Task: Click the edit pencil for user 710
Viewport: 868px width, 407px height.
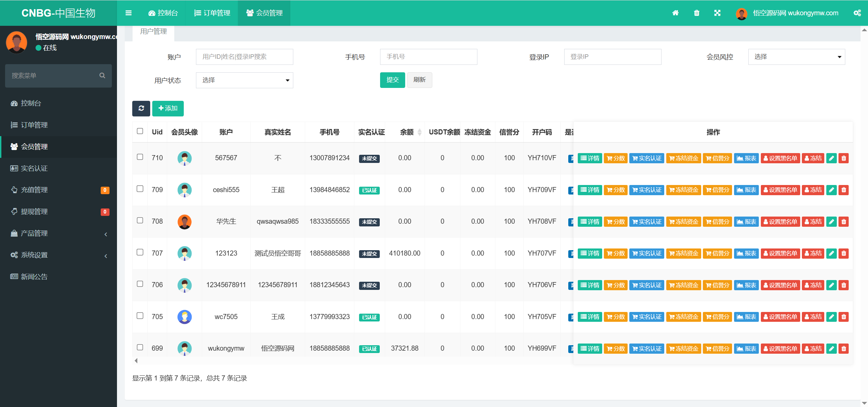Action: (831, 158)
